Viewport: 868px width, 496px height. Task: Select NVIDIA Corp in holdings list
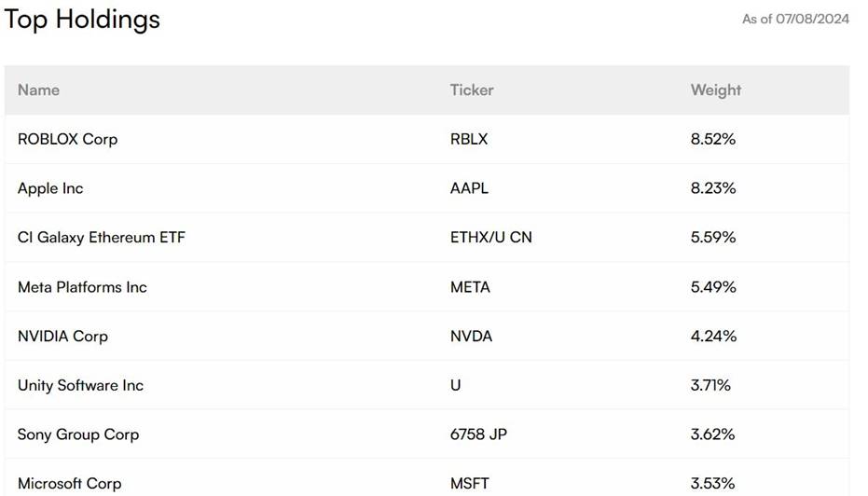coord(62,336)
